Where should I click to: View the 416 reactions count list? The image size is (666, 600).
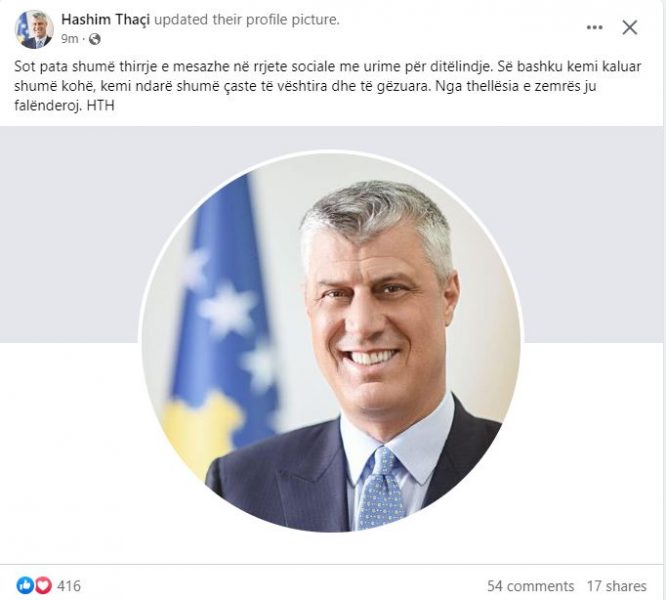(x=68, y=586)
